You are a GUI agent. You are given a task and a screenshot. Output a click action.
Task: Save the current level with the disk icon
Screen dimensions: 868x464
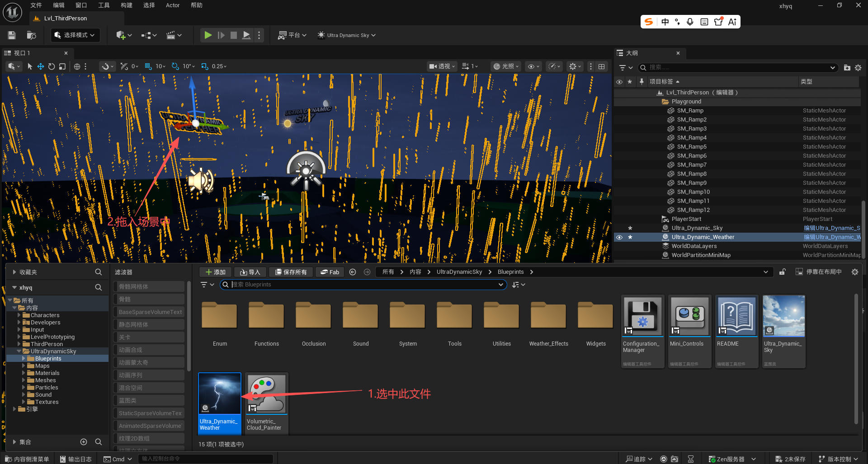point(12,35)
